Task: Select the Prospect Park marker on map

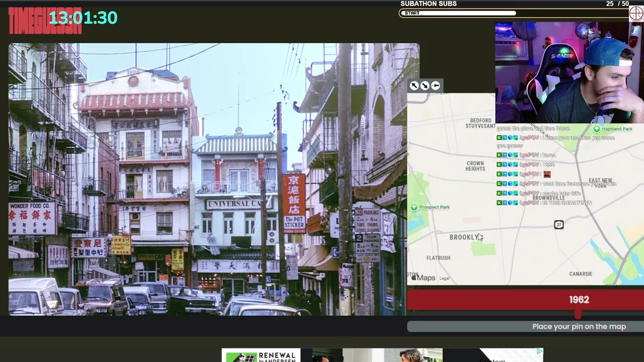Action: (x=414, y=207)
